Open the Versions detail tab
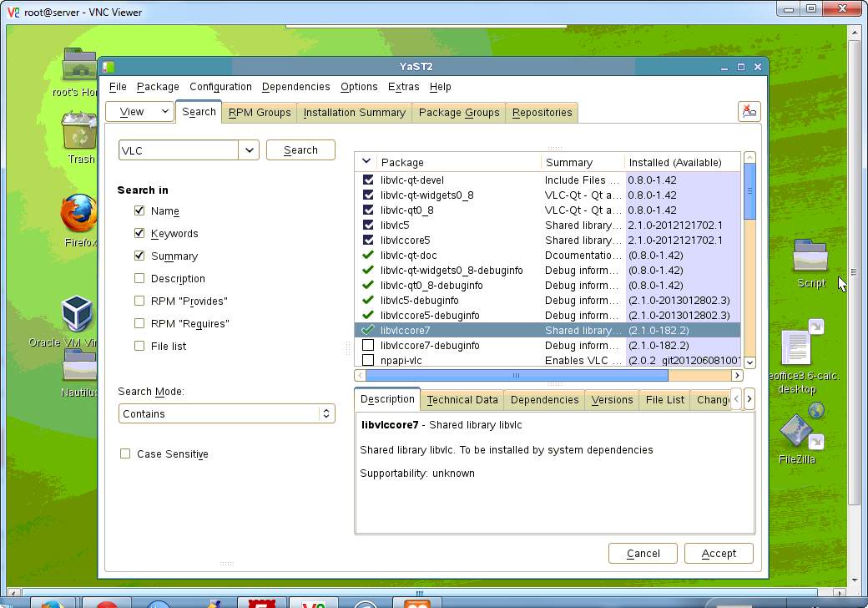 (612, 400)
